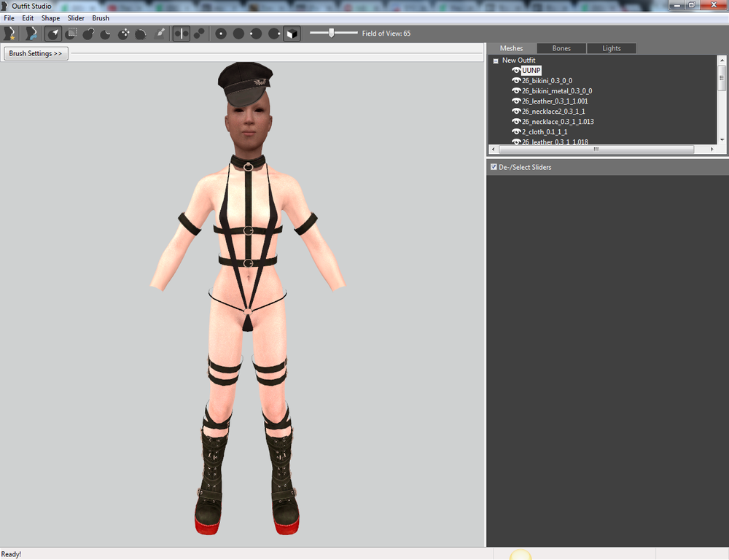Open the Brush menu
Image resolution: width=729 pixels, height=560 pixels.
pos(101,18)
